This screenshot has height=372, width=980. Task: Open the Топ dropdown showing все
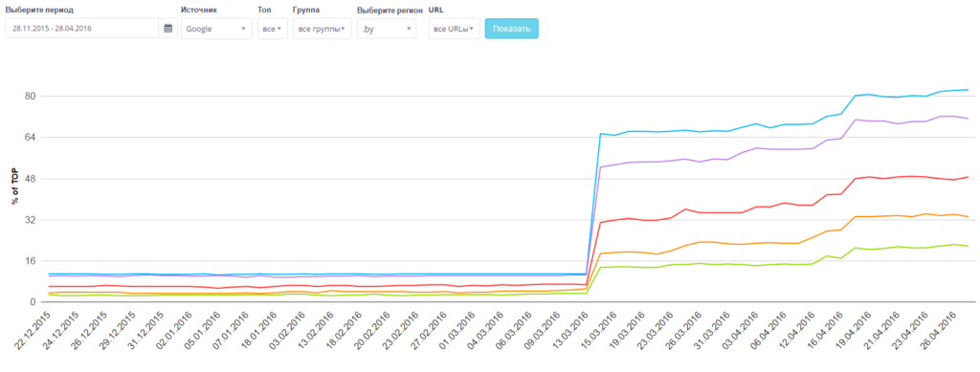(x=273, y=28)
